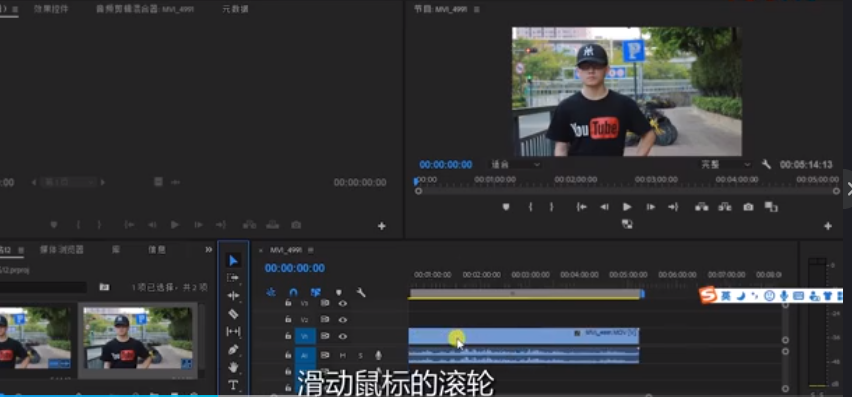Switch to the Media Browser tab
The width and height of the screenshot is (852, 397).
(62, 249)
